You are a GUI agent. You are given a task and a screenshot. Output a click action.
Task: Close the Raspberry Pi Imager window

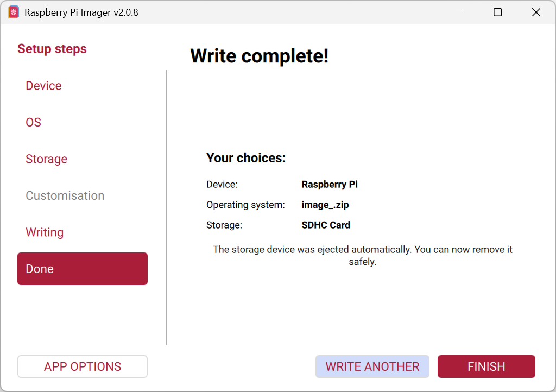(x=536, y=12)
